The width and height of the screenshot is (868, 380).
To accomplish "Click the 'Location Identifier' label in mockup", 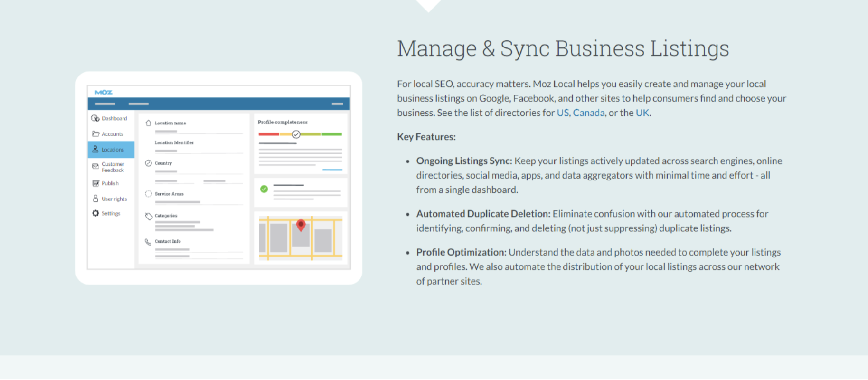I will point(174,142).
